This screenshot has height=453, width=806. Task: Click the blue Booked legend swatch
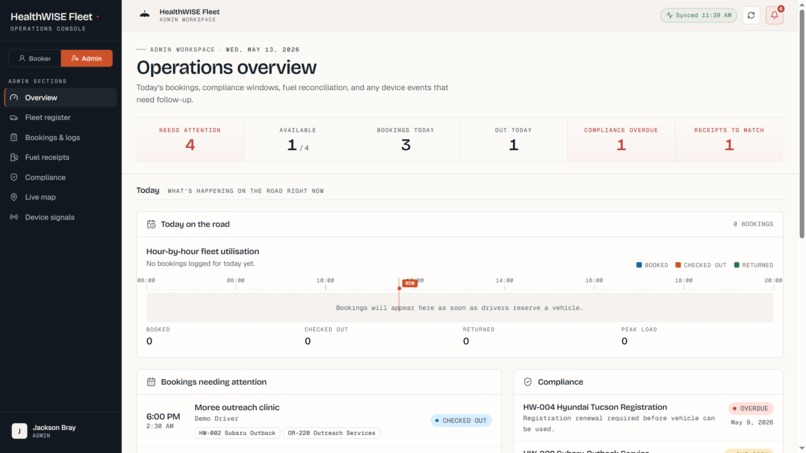tap(639, 265)
